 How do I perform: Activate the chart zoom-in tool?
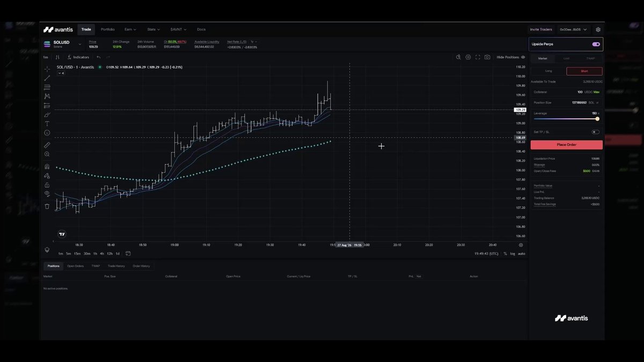click(47, 154)
